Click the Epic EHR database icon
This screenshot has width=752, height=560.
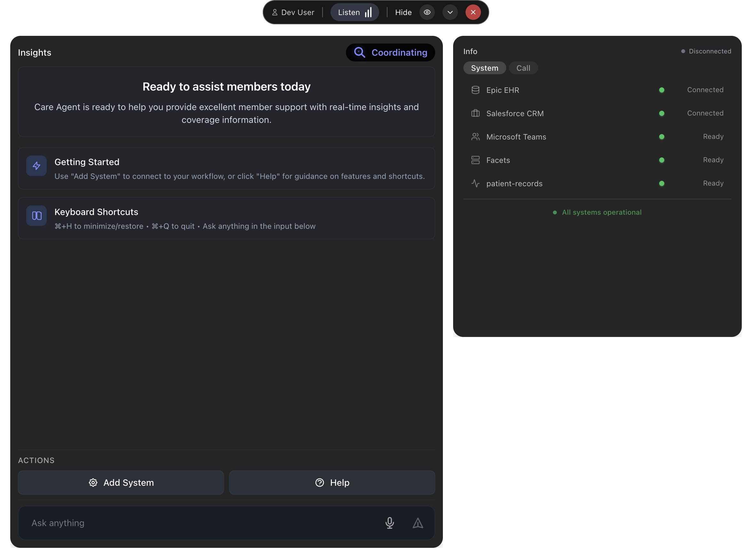pos(475,90)
